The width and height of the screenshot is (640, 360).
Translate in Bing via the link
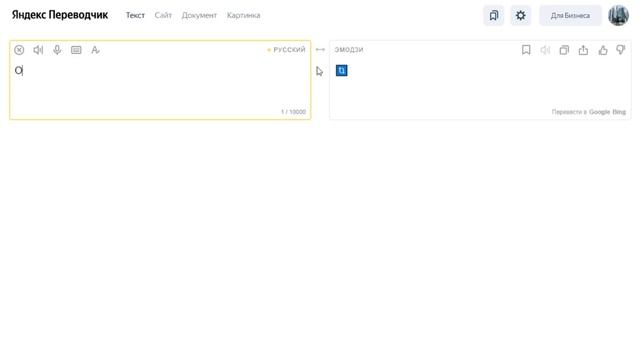pyautogui.click(x=619, y=112)
